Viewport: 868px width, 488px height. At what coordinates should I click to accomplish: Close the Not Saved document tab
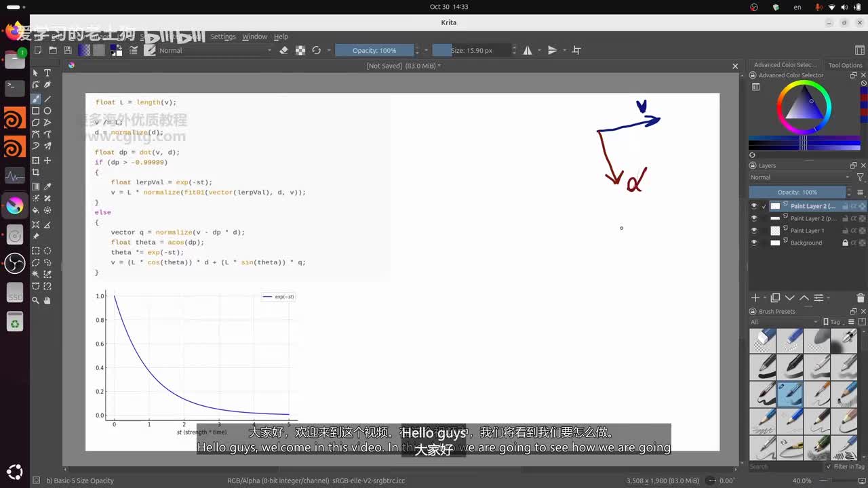point(735,66)
